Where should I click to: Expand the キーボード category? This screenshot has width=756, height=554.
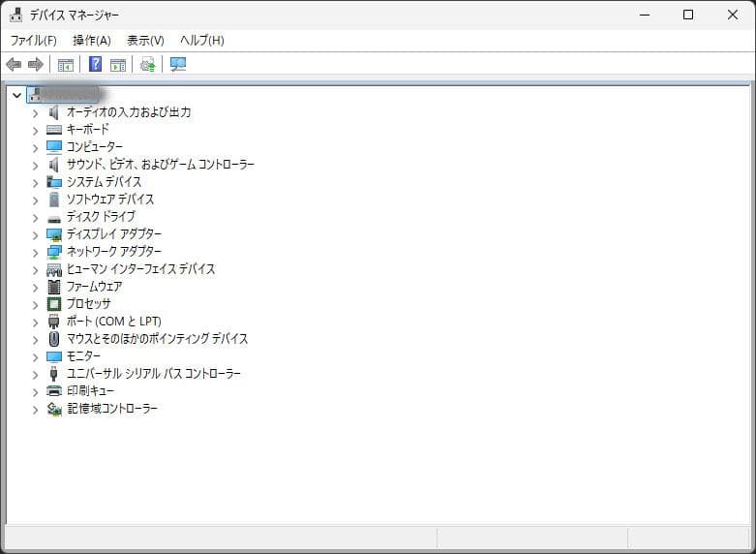(x=35, y=131)
